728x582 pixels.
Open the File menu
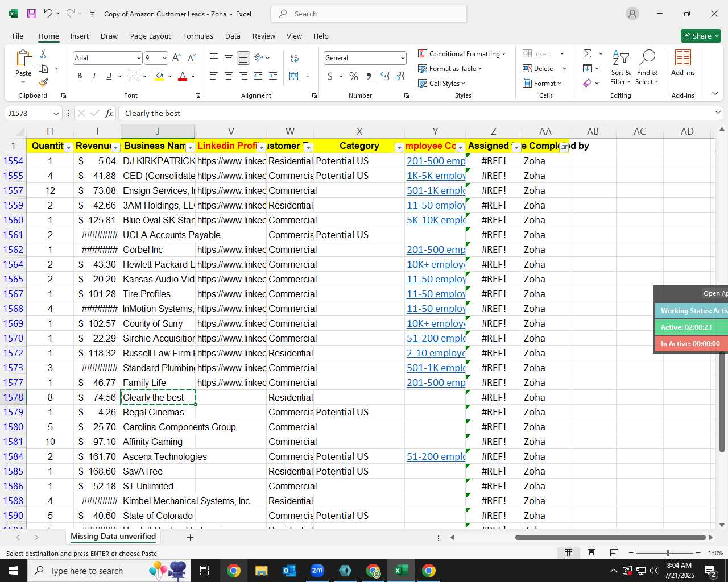click(18, 36)
